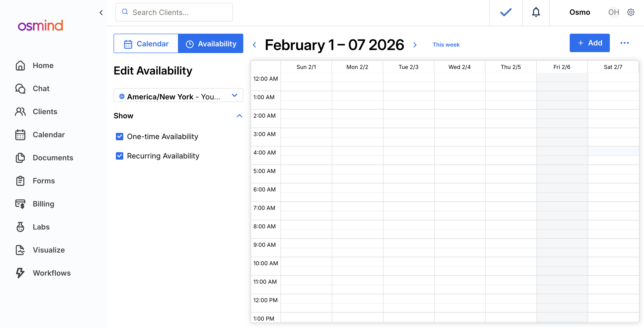
Task: Uncheck One-time Availability
Action: [120, 136]
